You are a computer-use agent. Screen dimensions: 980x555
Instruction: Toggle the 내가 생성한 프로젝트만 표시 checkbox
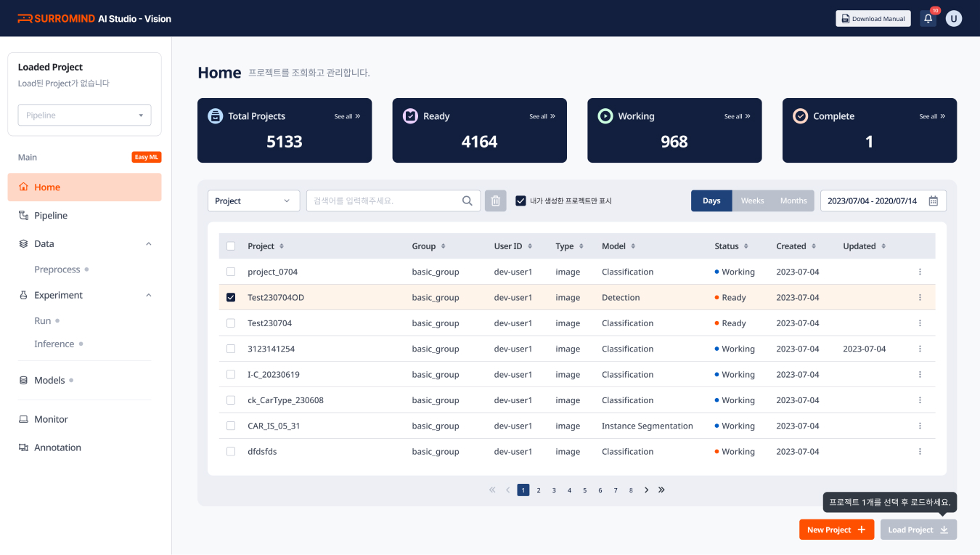pyautogui.click(x=520, y=201)
